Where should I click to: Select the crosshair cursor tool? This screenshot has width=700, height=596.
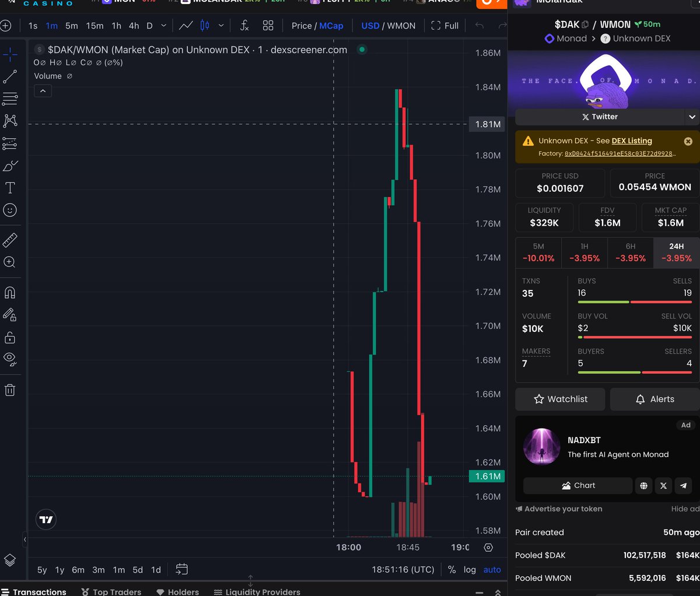pos(10,55)
